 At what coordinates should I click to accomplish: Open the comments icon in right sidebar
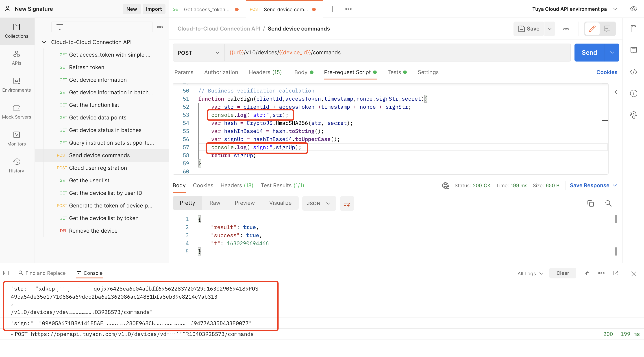633,50
